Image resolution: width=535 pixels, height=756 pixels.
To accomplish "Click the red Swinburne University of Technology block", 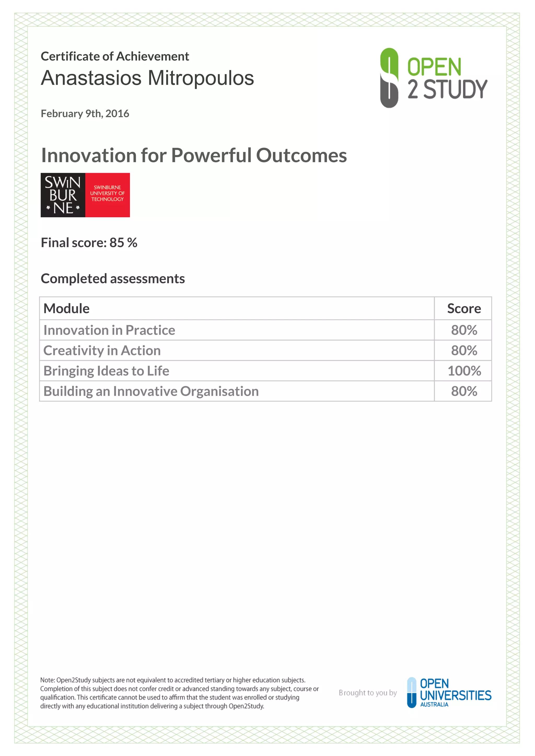I will tap(107, 195).
